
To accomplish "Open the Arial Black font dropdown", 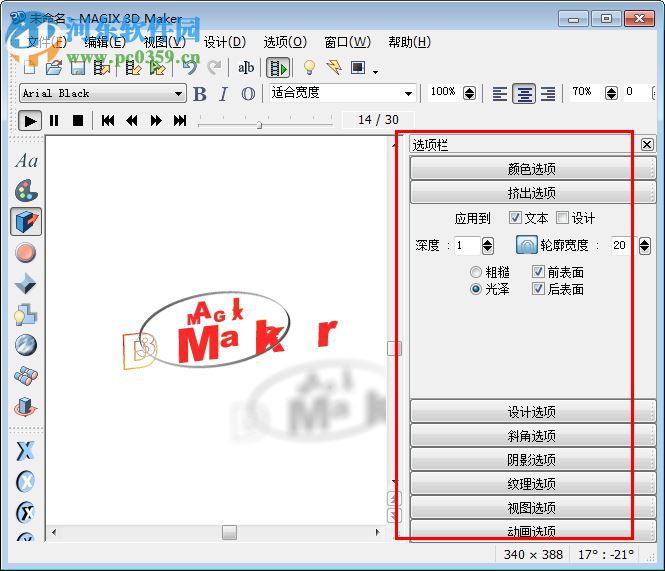I will 179,93.
